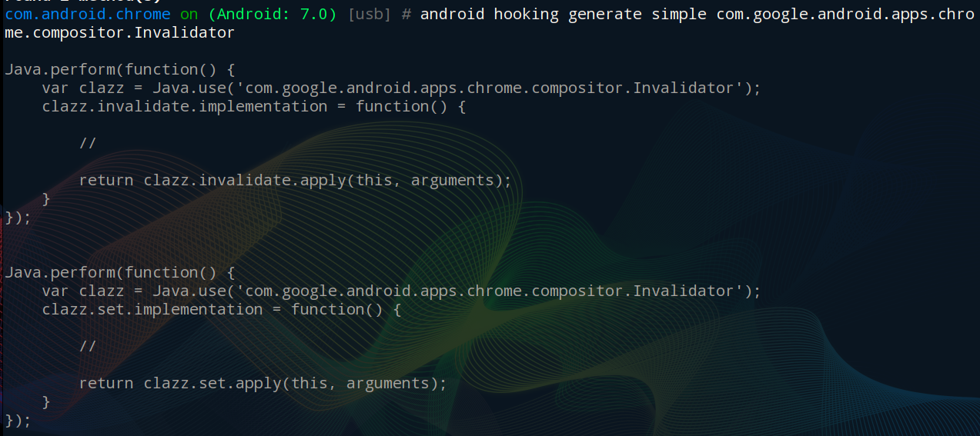Screen dimensions: 980x436
Task: Click Java.perform line of the invalidate hook
Action: pyautogui.click(x=120, y=70)
